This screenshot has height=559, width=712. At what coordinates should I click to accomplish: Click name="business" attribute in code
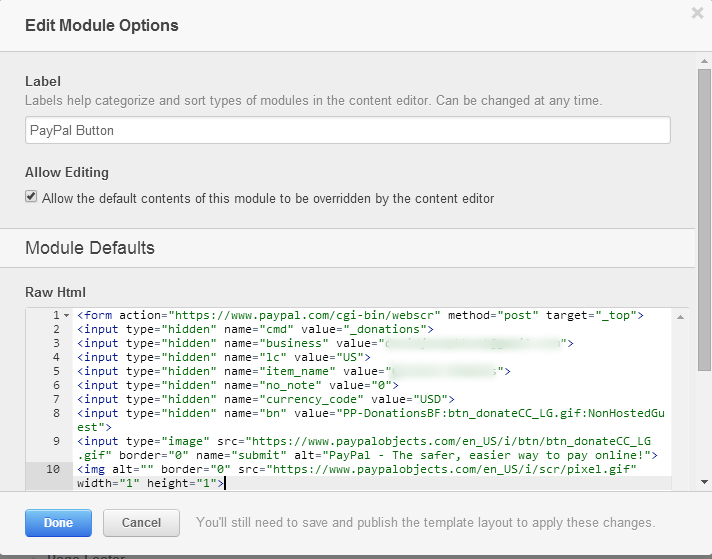[x=276, y=344]
